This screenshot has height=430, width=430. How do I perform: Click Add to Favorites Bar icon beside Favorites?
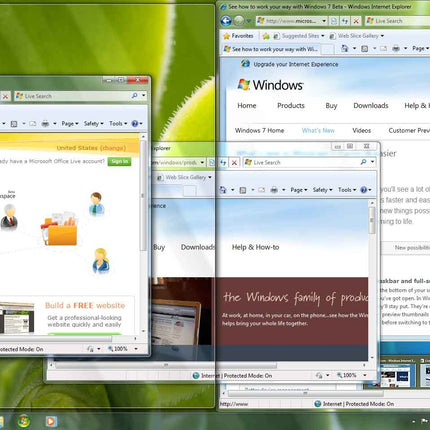pyautogui.click(x=266, y=36)
